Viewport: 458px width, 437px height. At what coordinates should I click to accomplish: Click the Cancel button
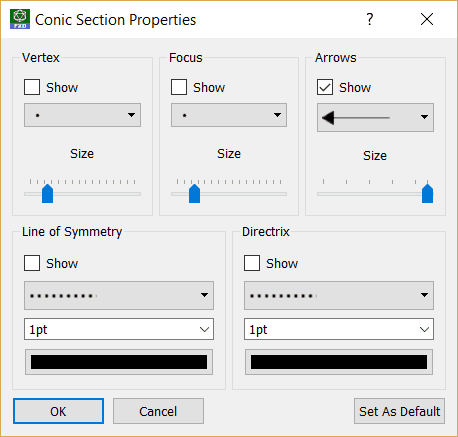(x=158, y=411)
